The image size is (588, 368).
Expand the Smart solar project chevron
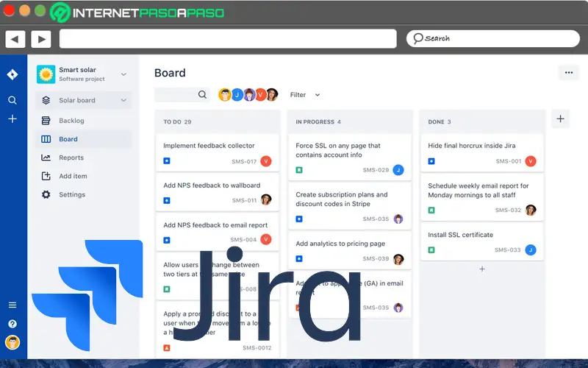point(123,74)
